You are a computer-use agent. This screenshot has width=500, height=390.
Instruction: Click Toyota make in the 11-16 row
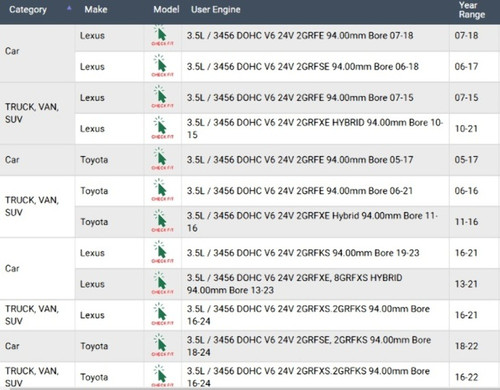(94, 222)
